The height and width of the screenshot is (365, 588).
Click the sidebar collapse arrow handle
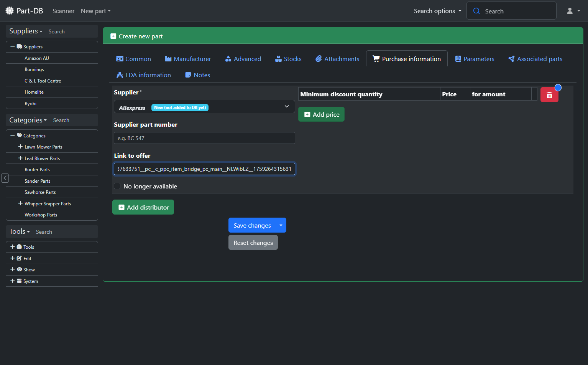[5, 178]
